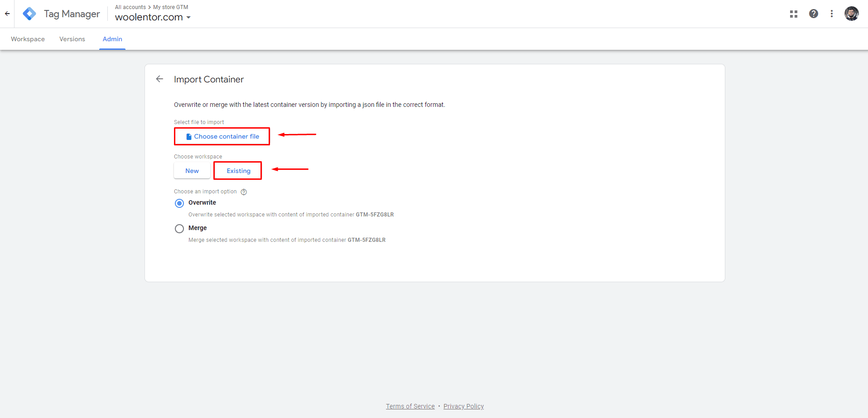868x418 pixels.
Task: Open the Tag Manager help menu
Action: (x=814, y=14)
